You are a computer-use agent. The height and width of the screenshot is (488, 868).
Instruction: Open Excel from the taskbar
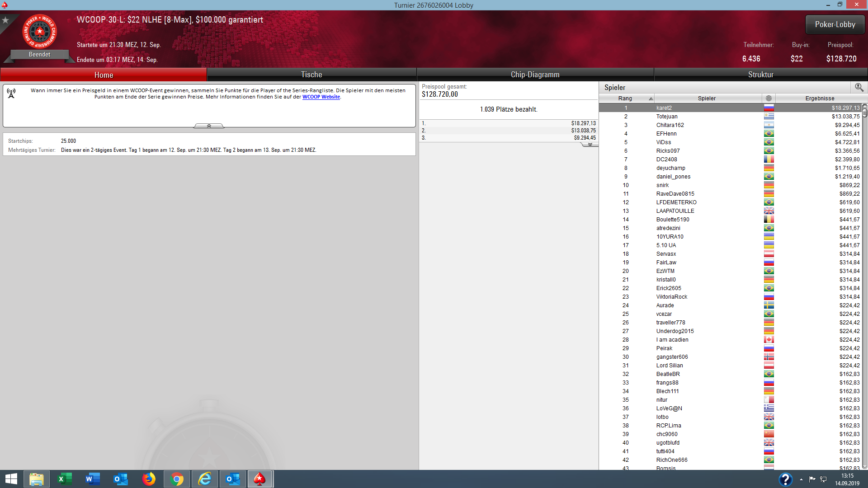click(x=65, y=479)
